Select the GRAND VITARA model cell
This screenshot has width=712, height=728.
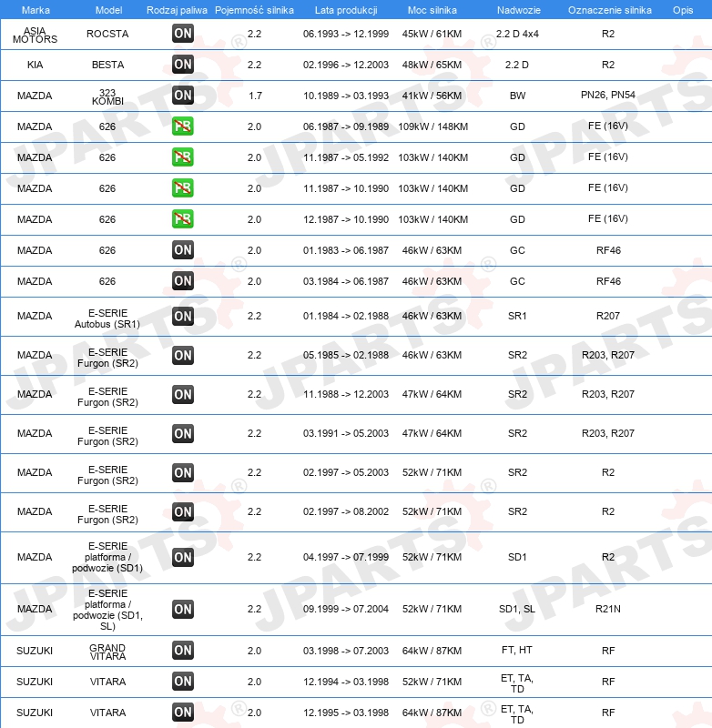(x=107, y=652)
